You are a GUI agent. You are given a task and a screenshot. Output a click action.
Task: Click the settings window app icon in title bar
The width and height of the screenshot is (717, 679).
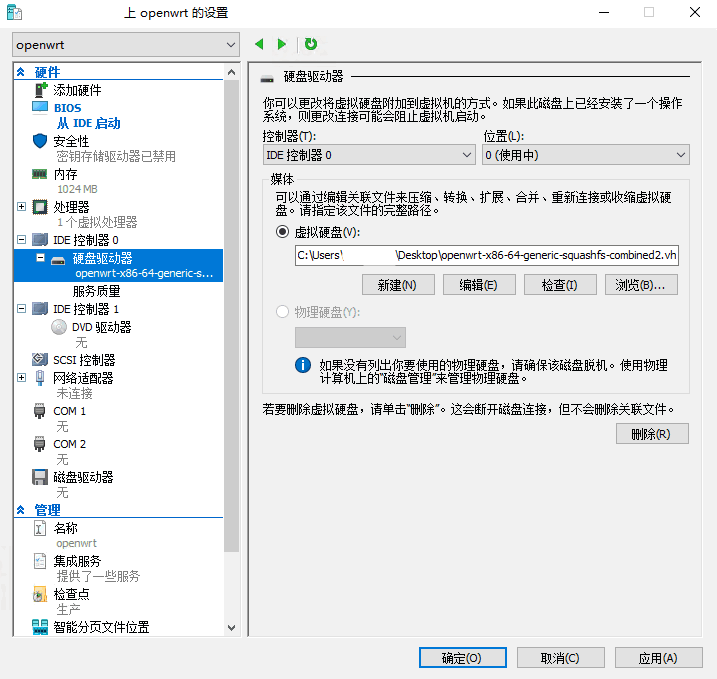[14, 12]
